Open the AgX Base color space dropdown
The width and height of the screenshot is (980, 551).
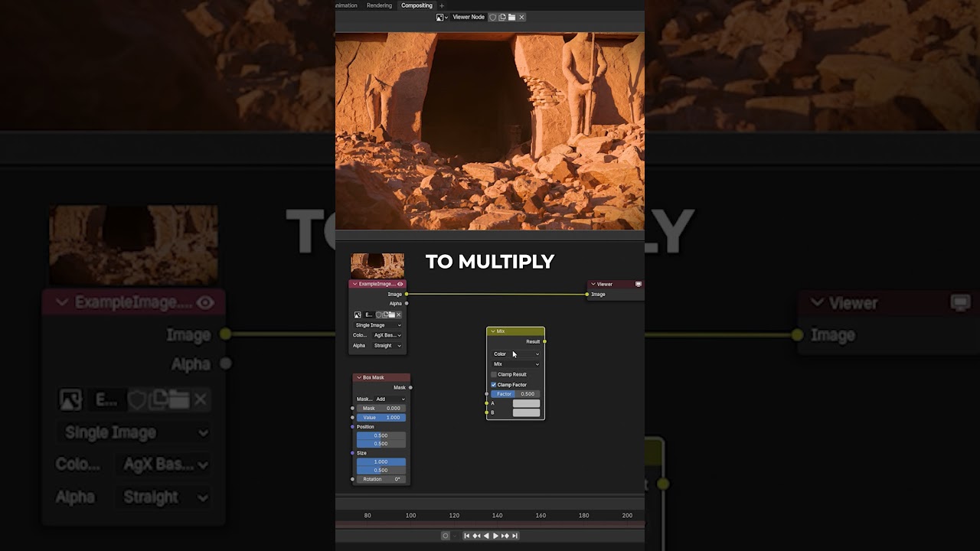point(387,335)
